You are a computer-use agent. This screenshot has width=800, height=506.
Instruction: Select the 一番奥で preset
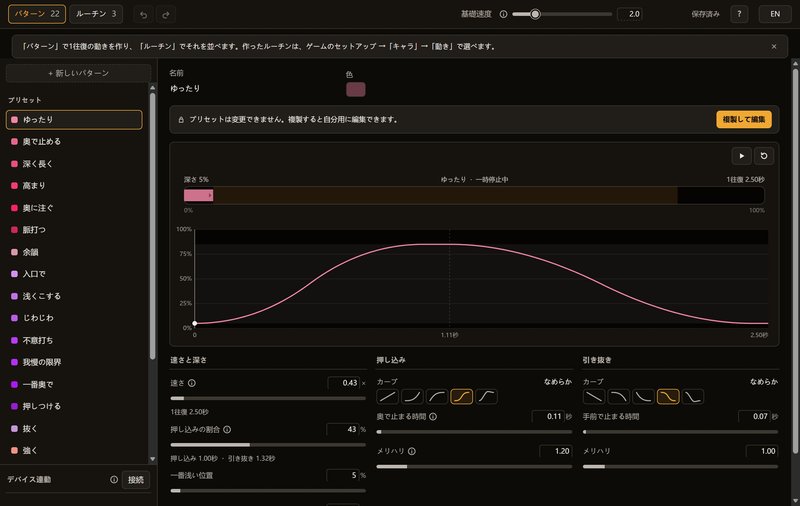[x=74, y=384]
